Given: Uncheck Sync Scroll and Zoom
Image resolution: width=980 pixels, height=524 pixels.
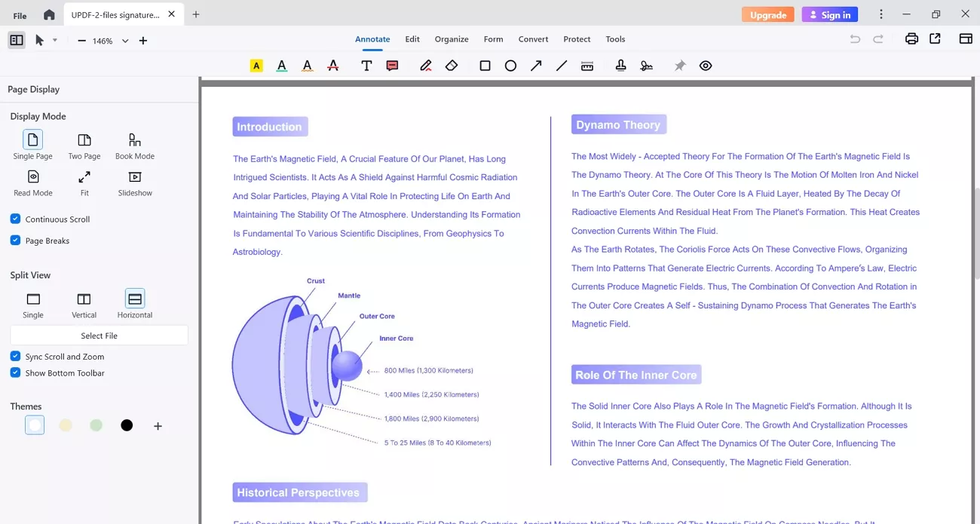Looking at the screenshot, I should [15, 356].
